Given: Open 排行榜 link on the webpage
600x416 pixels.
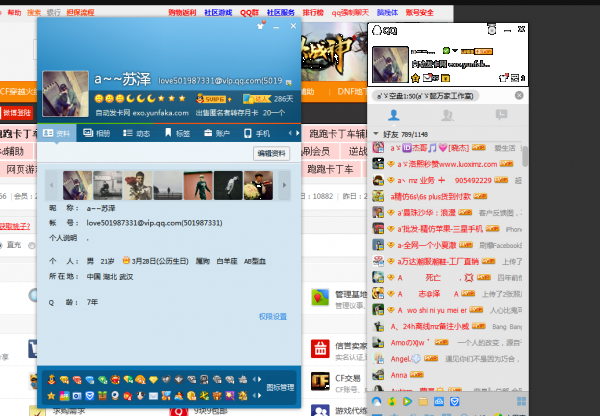Looking at the screenshot, I should point(313,13).
